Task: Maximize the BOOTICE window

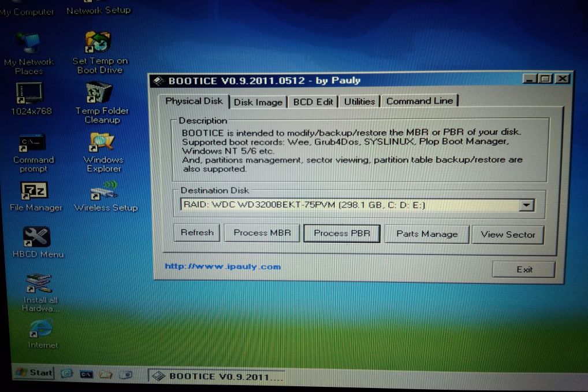Action: (546, 79)
